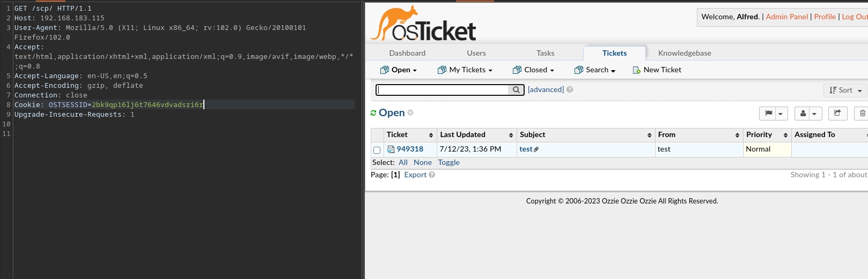Click the help icon next to advanced
The width and height of the screenshot is (868, 279).
tap(570, 90)
